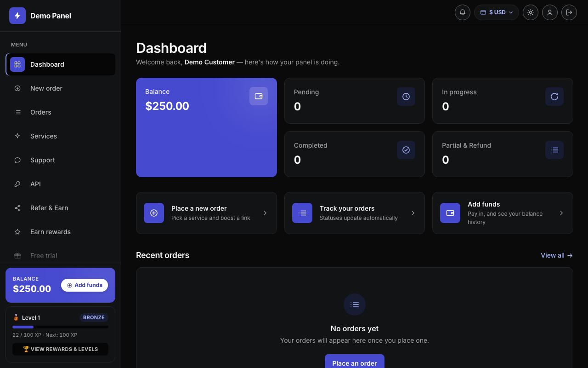The image size is (588, 368).
Task: Open API page from sidebar
Action: coord(61,184)
